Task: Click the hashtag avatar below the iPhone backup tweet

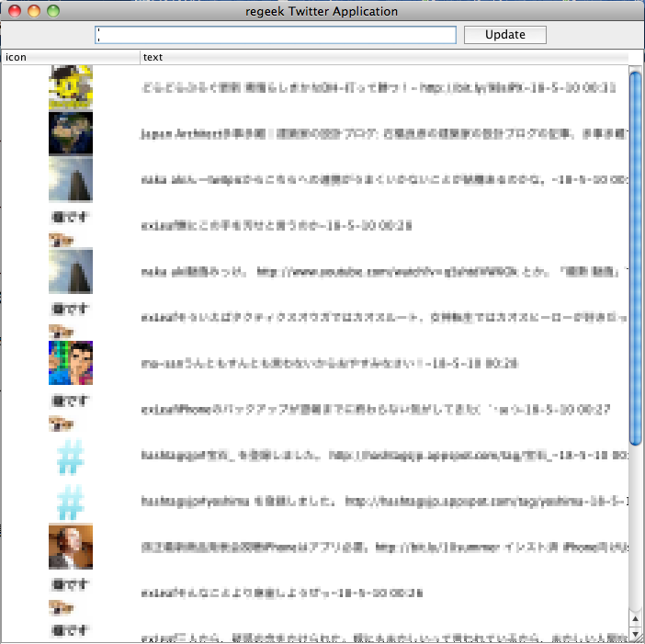Action: [71, 456]
